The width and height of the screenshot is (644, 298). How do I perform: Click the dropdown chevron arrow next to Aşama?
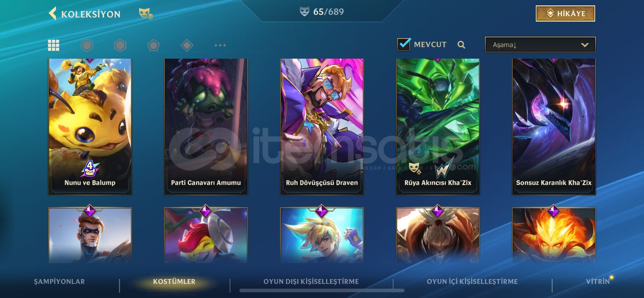(x=585, y=45)
